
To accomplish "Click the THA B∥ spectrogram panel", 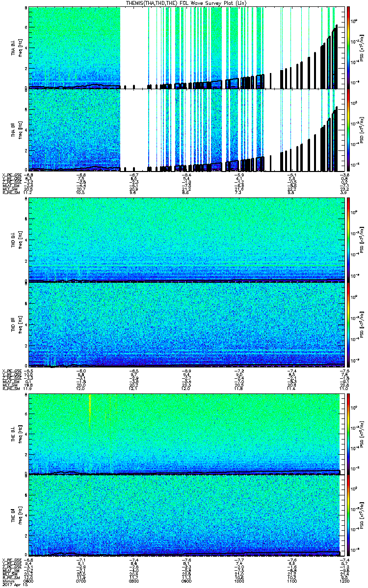I will click(185, 130).
